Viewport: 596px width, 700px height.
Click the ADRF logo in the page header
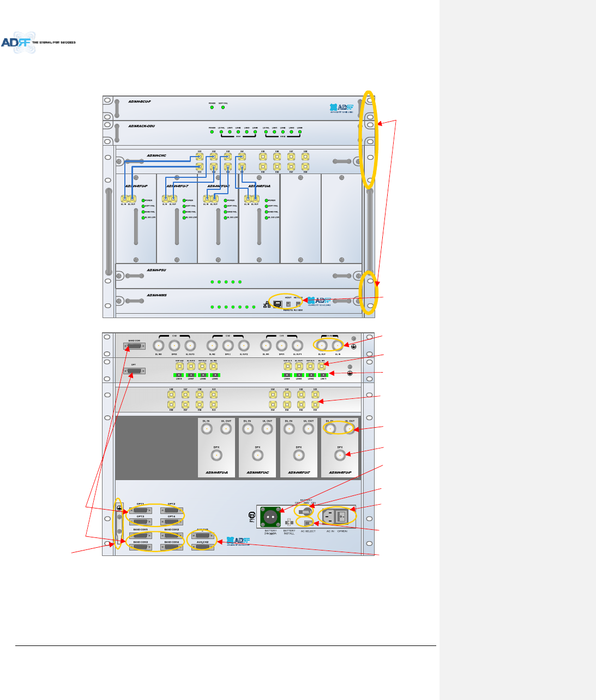pos(38,43)
